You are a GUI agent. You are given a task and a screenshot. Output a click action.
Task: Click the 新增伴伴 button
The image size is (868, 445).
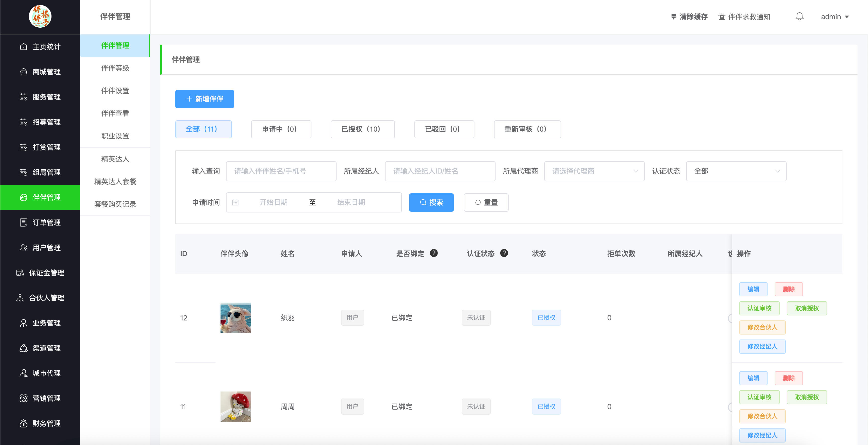[204, 99]
